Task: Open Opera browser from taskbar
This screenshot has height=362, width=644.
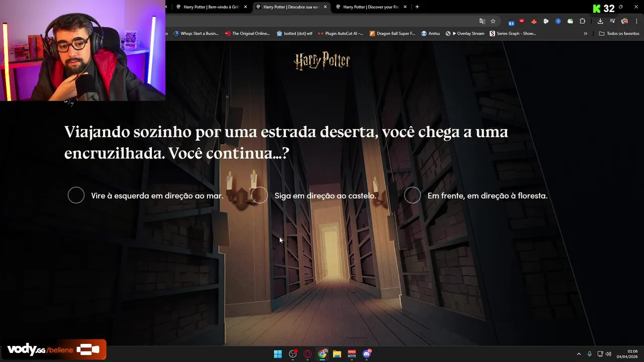Action: coord(307,354)
